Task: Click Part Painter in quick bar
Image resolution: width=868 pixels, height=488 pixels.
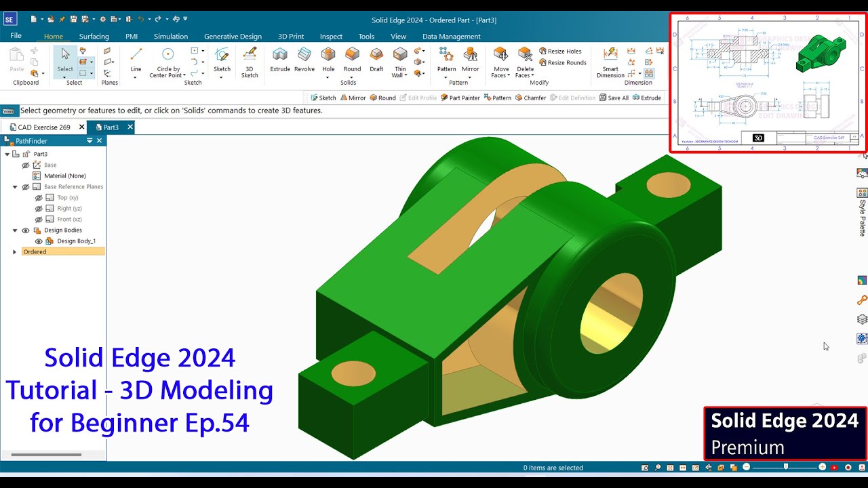Action: (460, 98)
